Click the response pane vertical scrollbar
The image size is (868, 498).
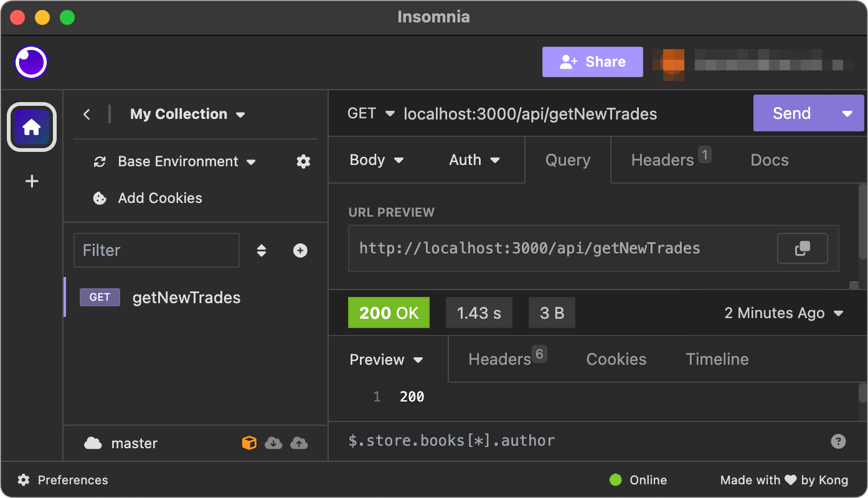862,393
